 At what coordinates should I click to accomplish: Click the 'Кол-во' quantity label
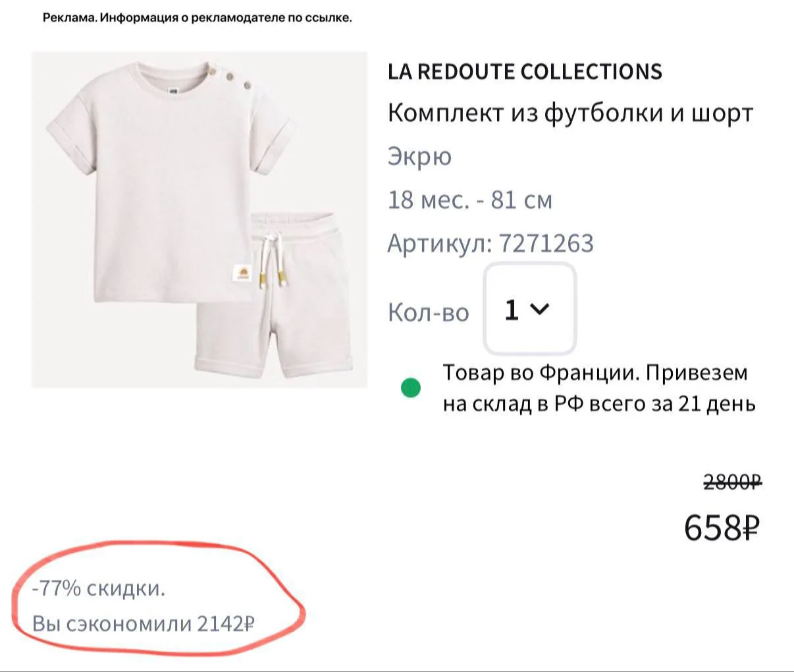coord(428,312)
